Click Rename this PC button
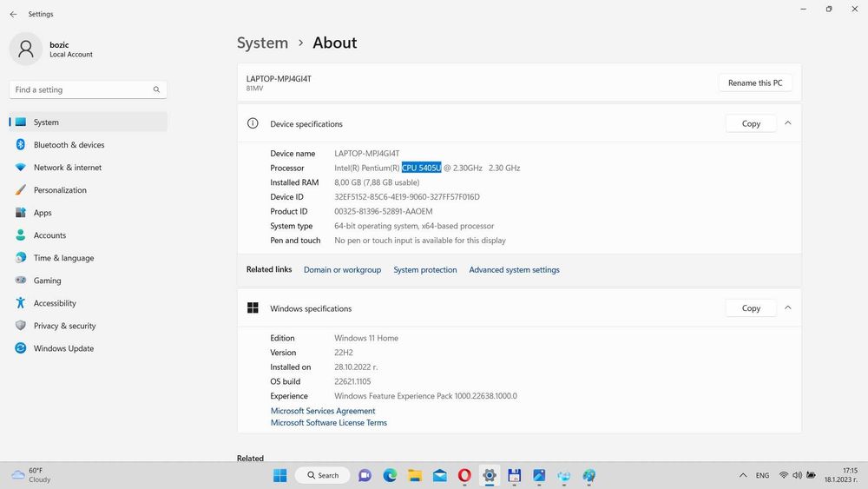 (755, 83)
